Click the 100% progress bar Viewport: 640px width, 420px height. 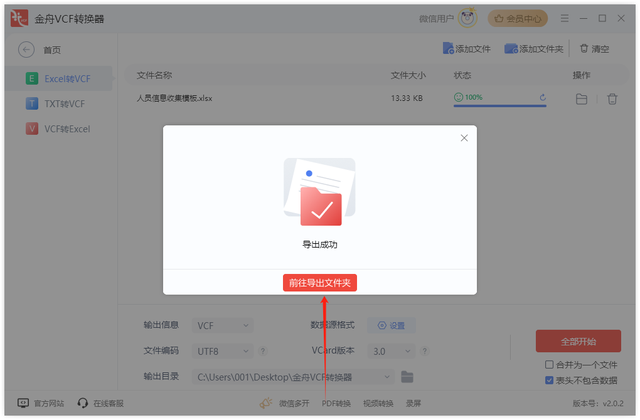[x=500, y=106]
